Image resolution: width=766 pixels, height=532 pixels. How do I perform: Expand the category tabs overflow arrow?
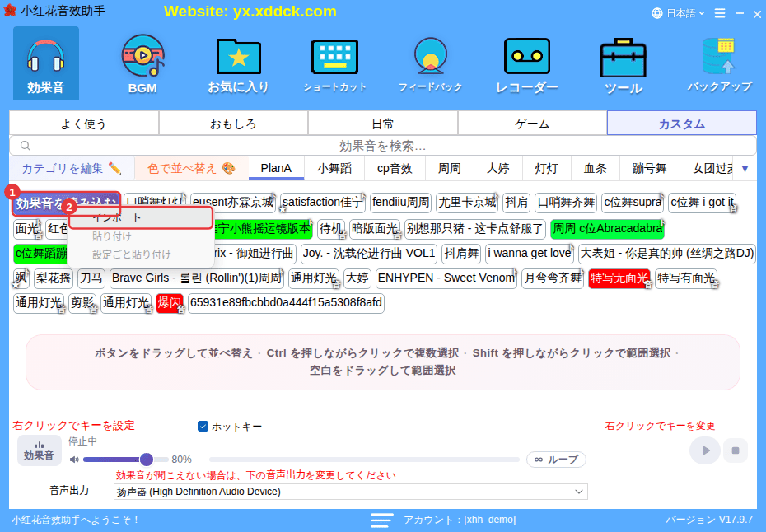tap(745, 169)
